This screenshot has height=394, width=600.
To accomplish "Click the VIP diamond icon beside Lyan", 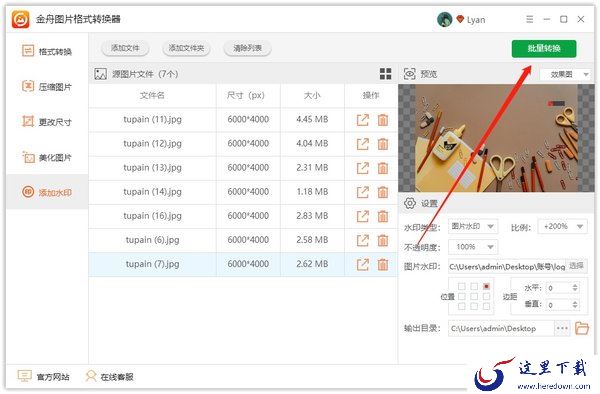I will coord(460,19).
